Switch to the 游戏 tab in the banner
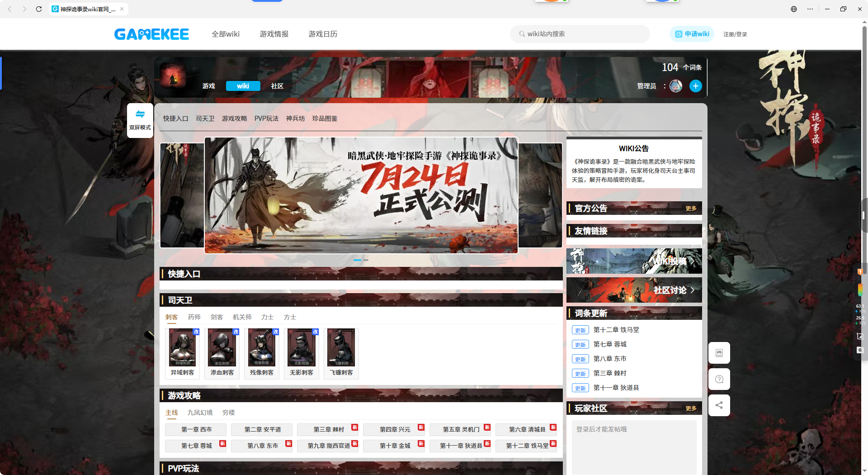868x475 pixels. [208, 86]
